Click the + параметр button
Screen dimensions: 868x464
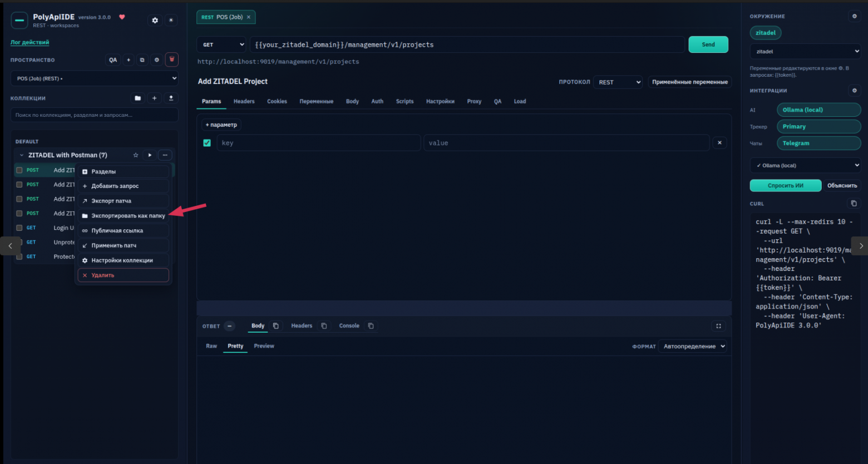[x=221, y=125]
